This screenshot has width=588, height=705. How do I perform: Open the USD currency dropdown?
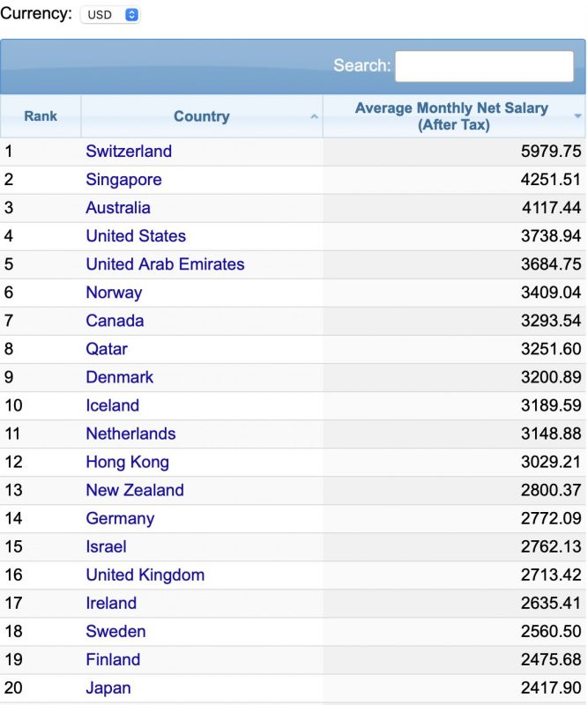point(110,15)
